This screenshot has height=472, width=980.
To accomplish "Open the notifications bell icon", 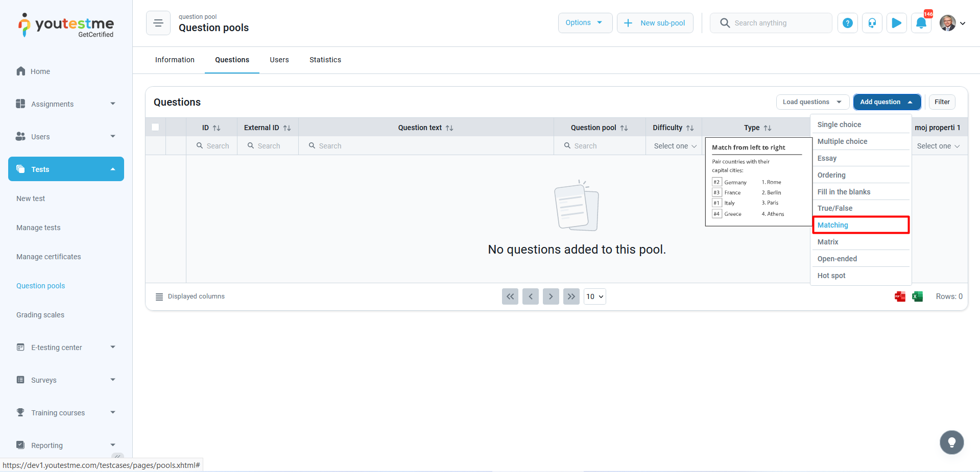I will [x=921, y=23].
